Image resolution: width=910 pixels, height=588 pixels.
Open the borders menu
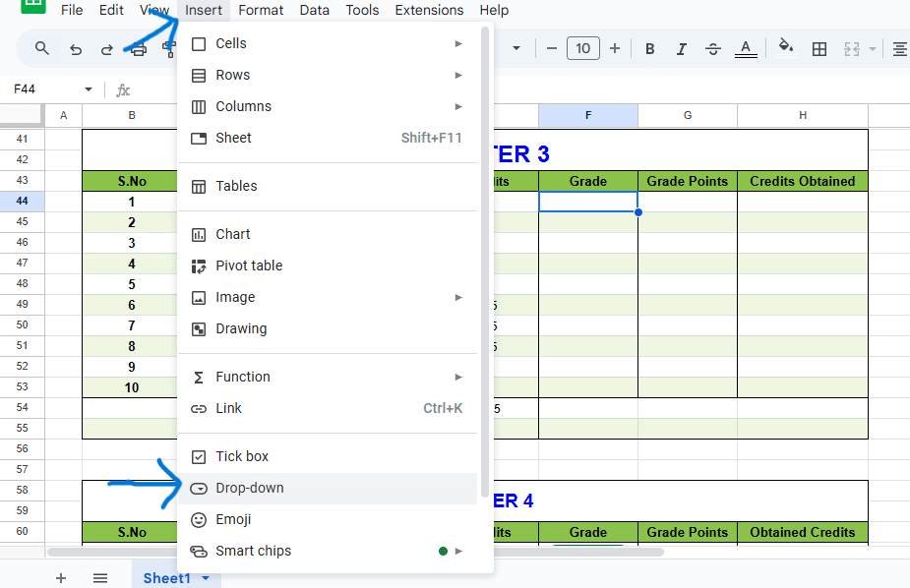tap(819, 47)
